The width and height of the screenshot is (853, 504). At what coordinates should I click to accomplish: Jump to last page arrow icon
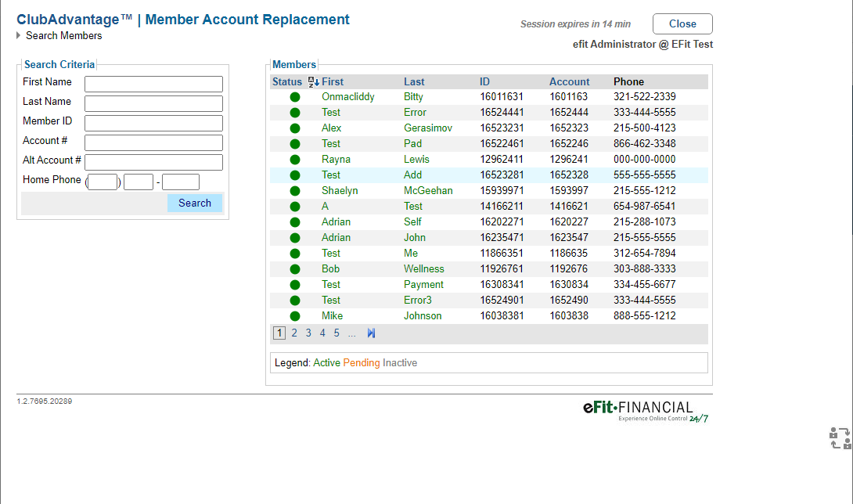click(371, 333)
